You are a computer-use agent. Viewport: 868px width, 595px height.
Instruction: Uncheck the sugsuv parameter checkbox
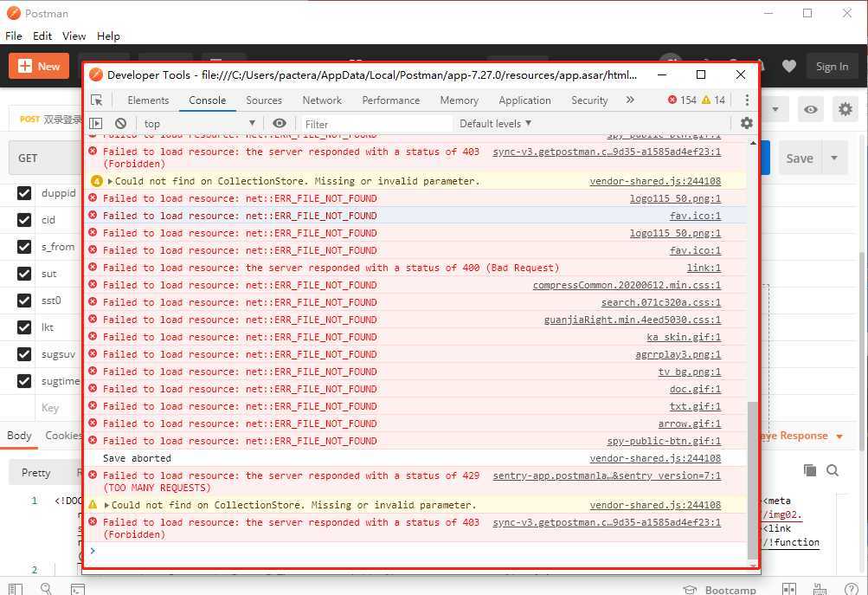click(x=24, y=354)
